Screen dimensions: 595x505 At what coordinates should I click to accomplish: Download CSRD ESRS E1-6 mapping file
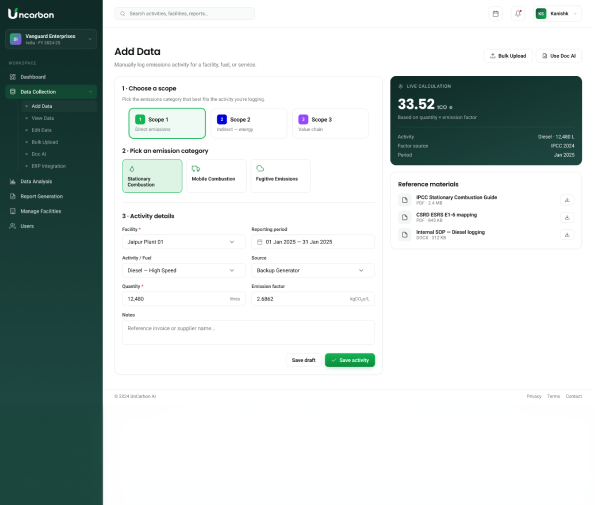[567, 217]
